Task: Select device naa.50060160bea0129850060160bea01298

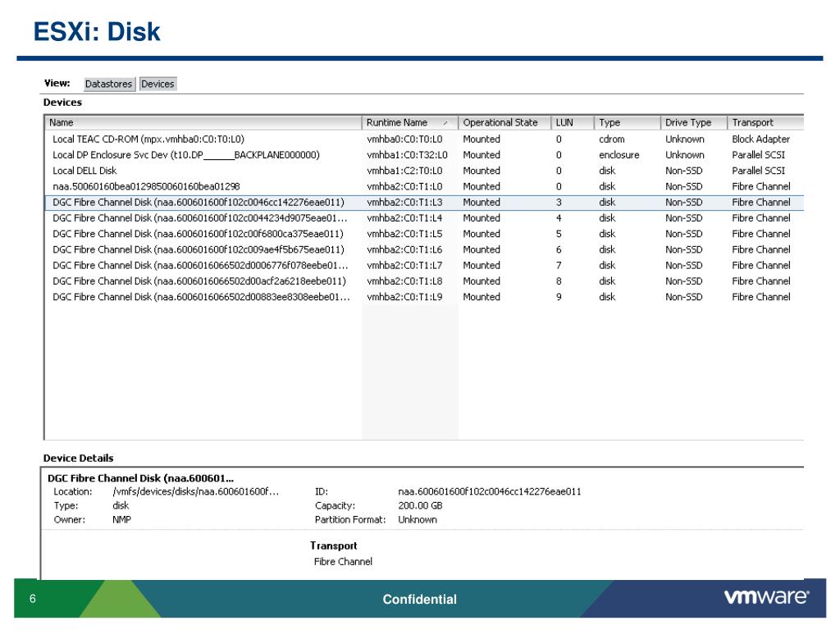Action: tap(424, 186)
